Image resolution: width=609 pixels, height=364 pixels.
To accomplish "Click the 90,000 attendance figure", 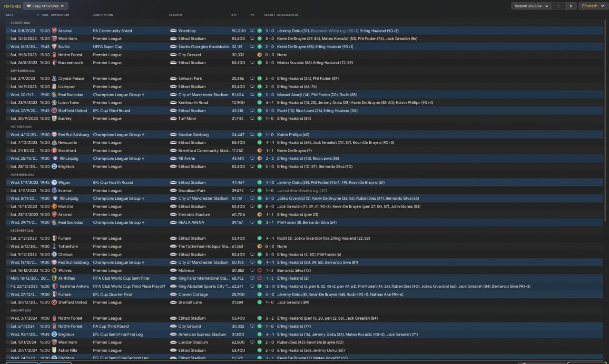I will click(x=239, y=31).
